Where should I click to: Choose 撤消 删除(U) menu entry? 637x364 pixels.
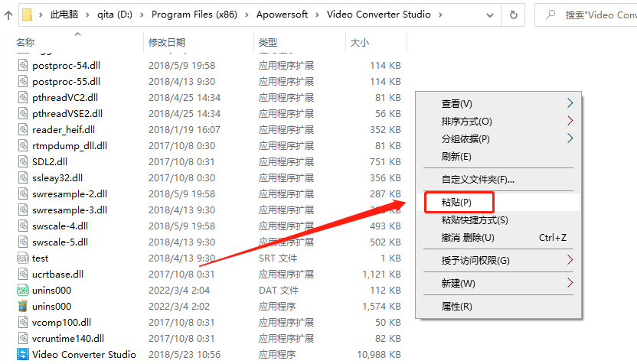[498, 237]
